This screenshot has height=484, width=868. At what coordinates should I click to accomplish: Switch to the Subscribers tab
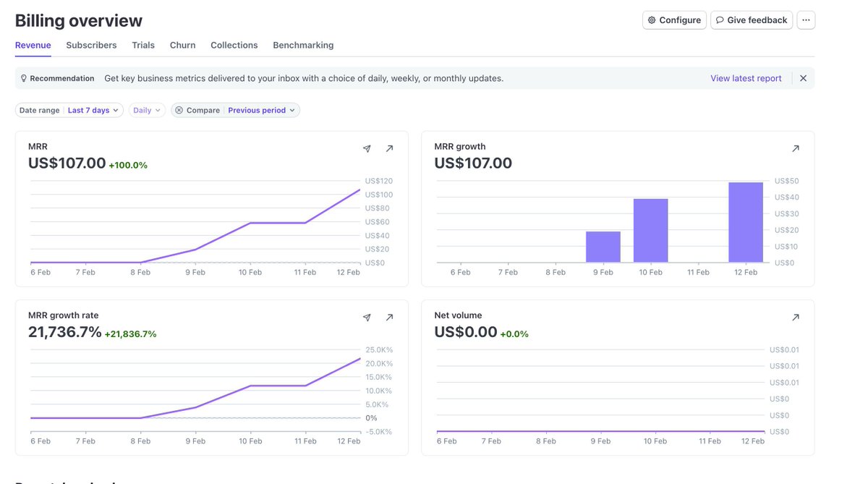91,45
